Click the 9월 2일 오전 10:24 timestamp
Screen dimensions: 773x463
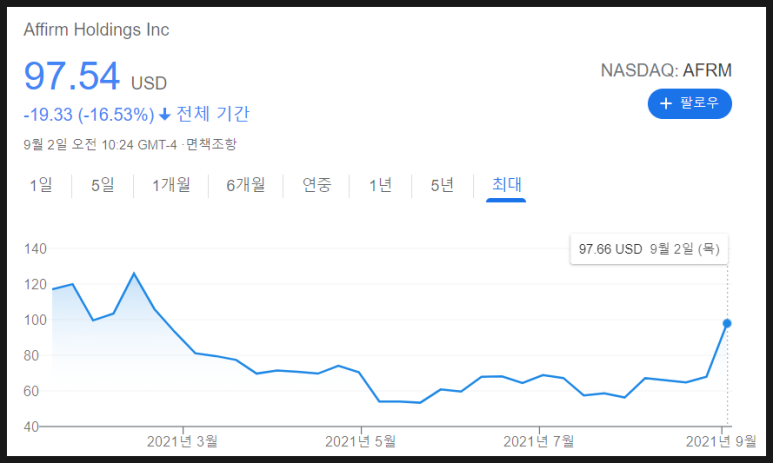coord(100,144)
